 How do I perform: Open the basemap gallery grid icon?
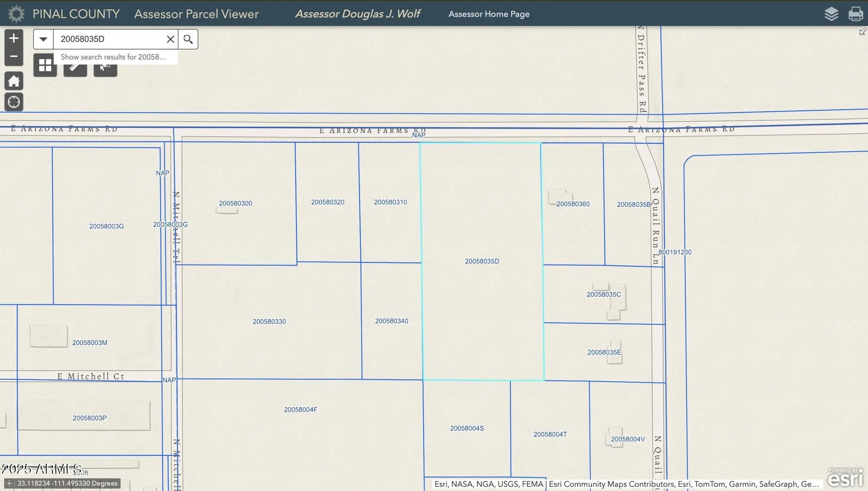45,66
